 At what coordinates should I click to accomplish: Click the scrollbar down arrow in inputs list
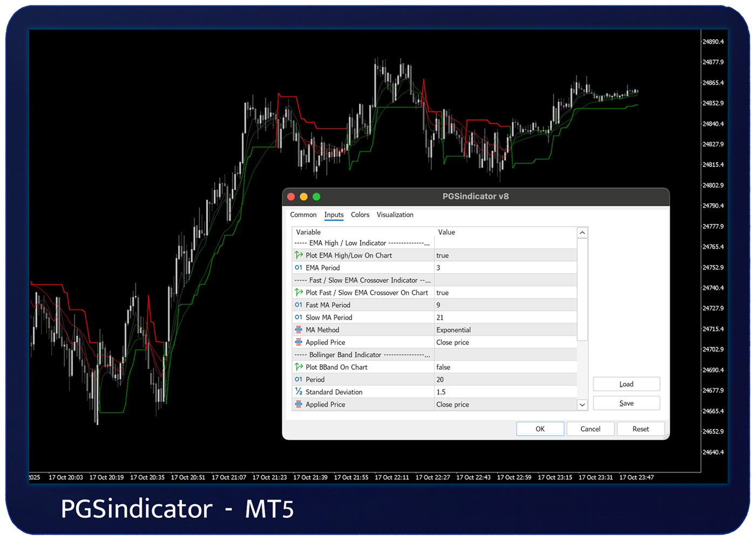tap(582, 404)
